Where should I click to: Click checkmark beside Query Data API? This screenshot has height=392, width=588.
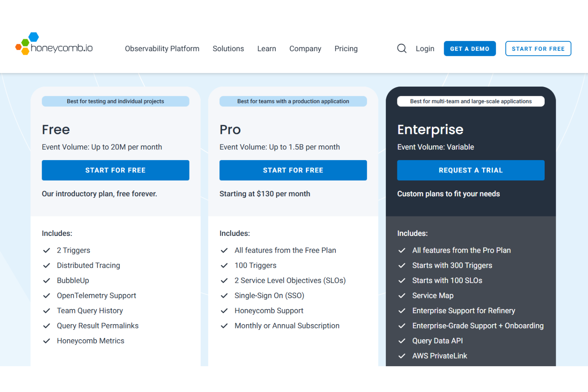coord(402,341)
